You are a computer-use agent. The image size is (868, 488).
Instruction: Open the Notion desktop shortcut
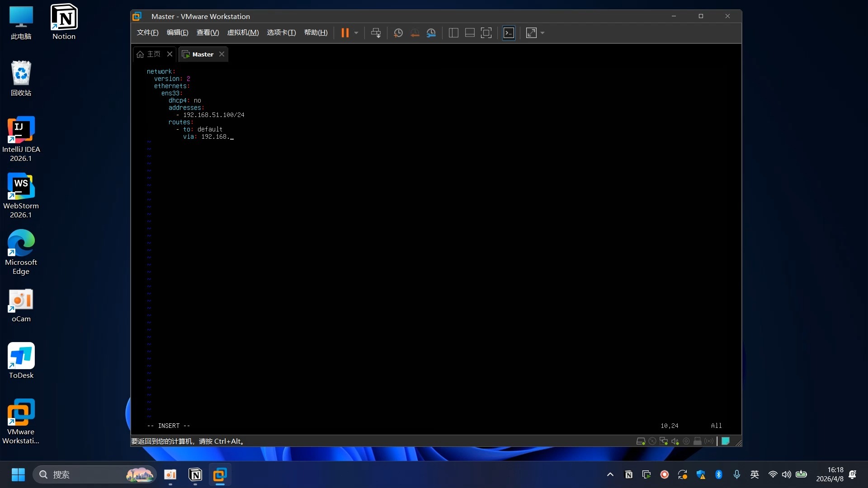point(64,22)
